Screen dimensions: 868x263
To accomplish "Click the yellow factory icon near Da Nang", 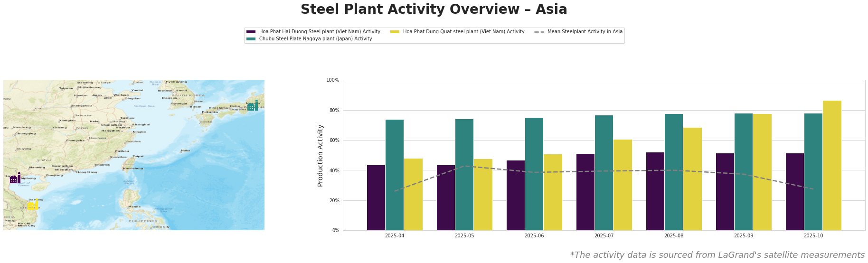I will point(33,205).
